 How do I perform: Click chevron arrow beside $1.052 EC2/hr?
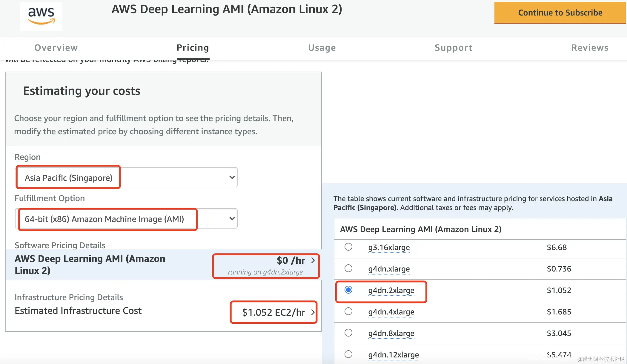tap(313, 312)
